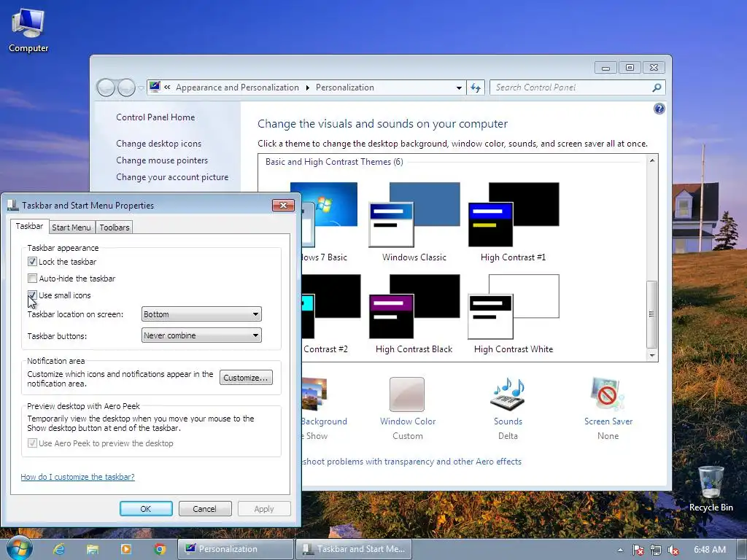Show the time and date at 6:48 AM

pyautogui.click(x=709, y=550)
